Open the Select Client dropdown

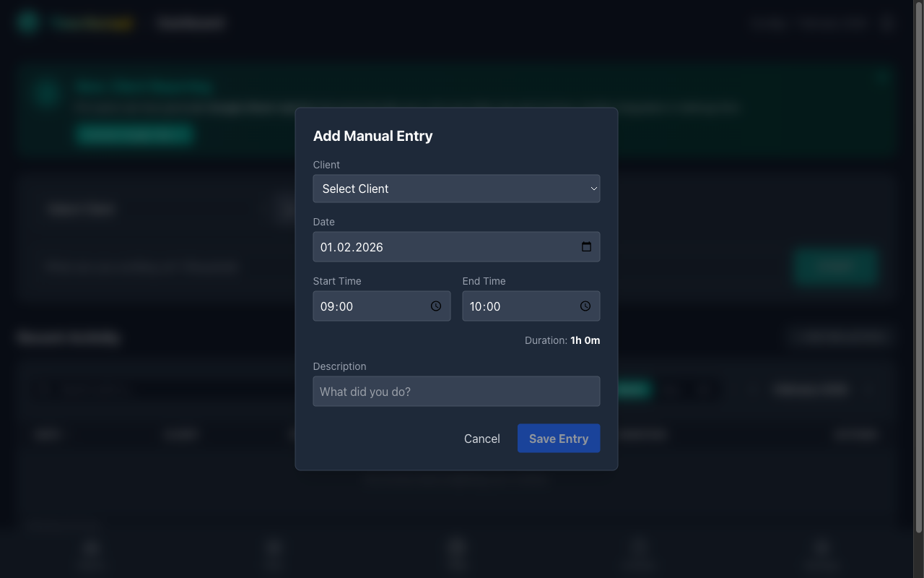[x=456, y=189]
